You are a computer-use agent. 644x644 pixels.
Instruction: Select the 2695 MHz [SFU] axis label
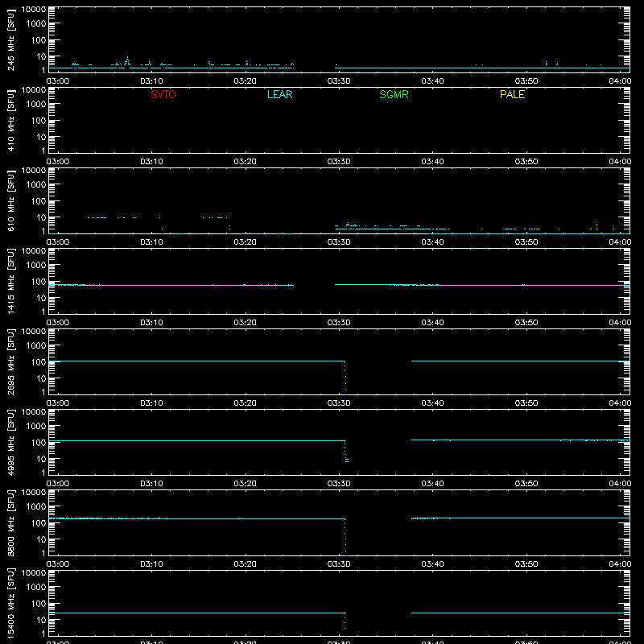tap(10, 361)
